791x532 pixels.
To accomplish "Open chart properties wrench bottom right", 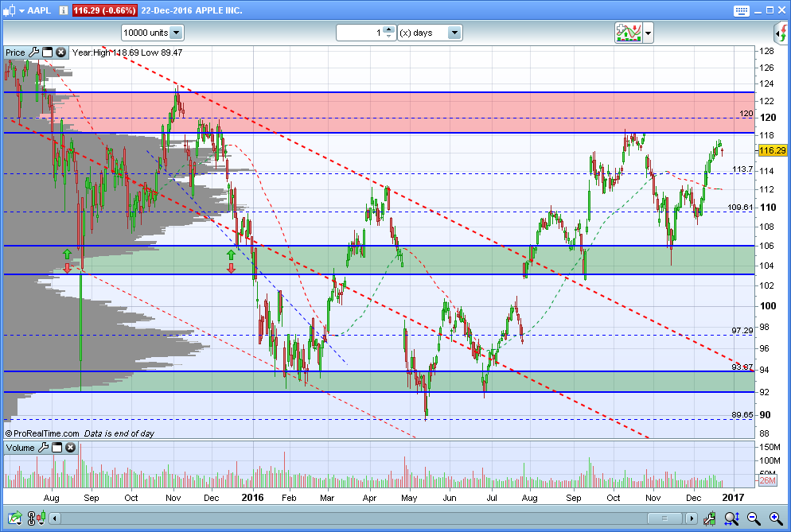I will pos(709,518).
